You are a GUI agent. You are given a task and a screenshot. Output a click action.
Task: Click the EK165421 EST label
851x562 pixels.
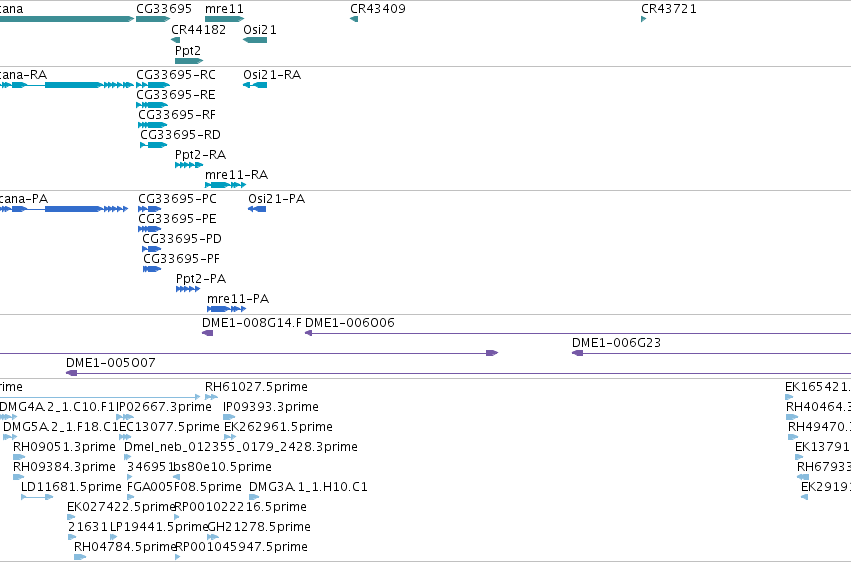click(x=818, y=387)
